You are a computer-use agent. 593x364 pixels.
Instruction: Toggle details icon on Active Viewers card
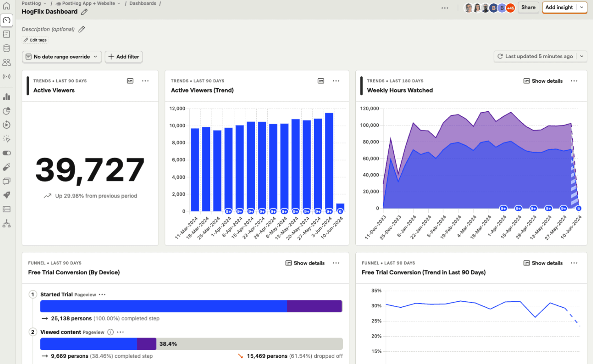[x=130, y=81]
